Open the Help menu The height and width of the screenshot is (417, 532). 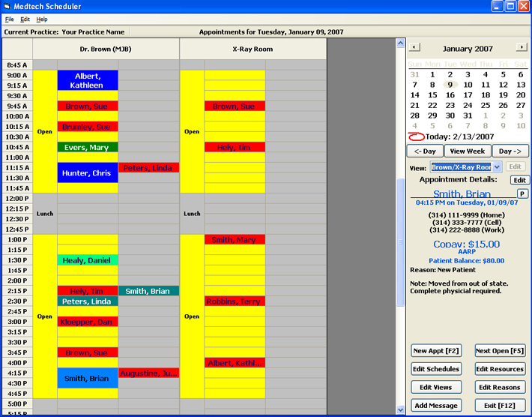pos(42,19)
